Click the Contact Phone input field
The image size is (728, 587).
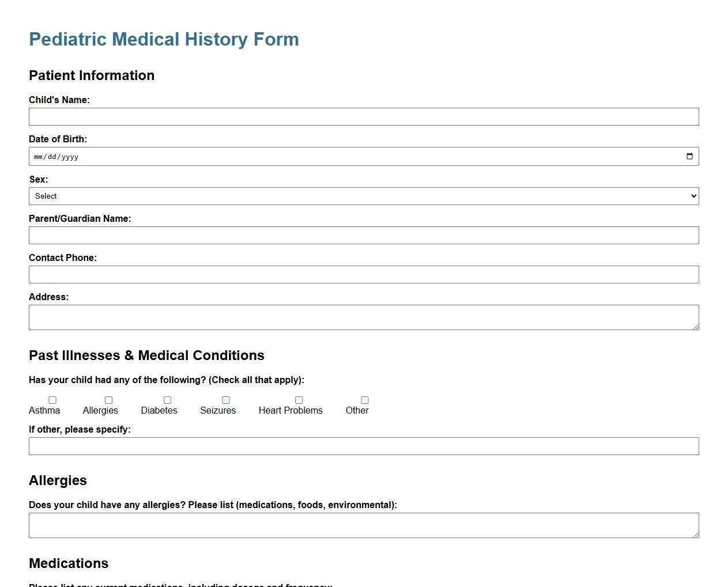tap(363, 274)
